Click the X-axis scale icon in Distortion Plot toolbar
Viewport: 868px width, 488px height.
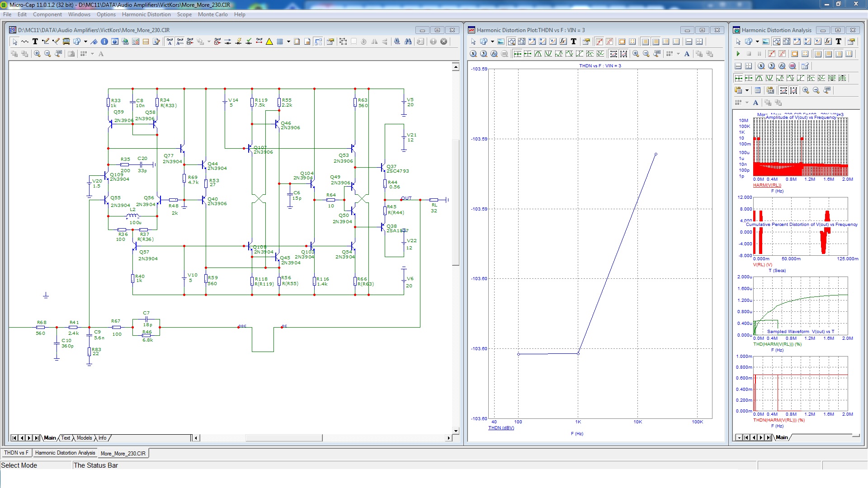473,54
